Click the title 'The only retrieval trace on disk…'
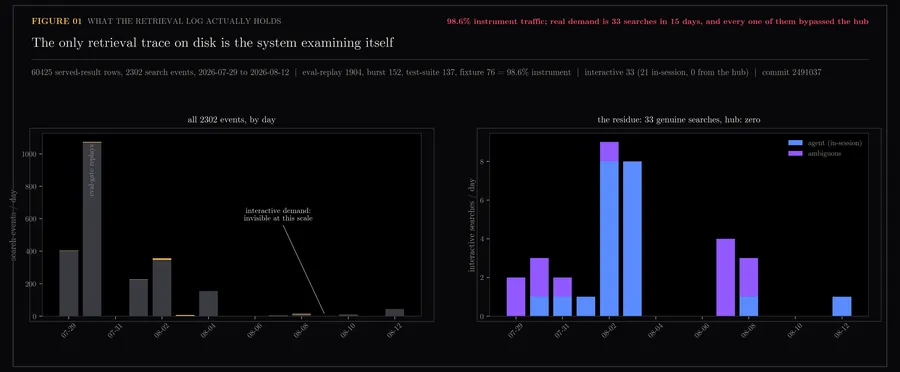Image resolution: width=900 pixels, height=372 pixels. [212, 42]
